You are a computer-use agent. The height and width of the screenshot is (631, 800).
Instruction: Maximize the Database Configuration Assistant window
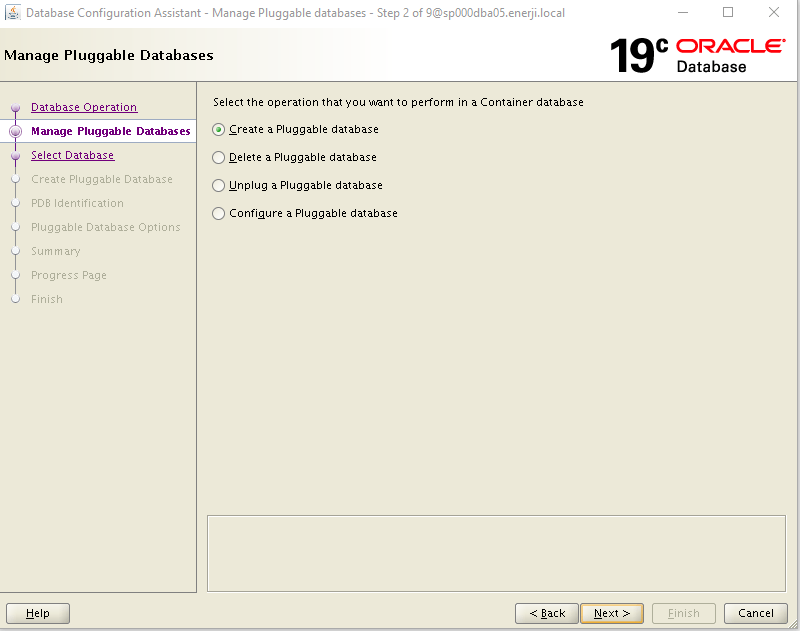tap(728, 12)
